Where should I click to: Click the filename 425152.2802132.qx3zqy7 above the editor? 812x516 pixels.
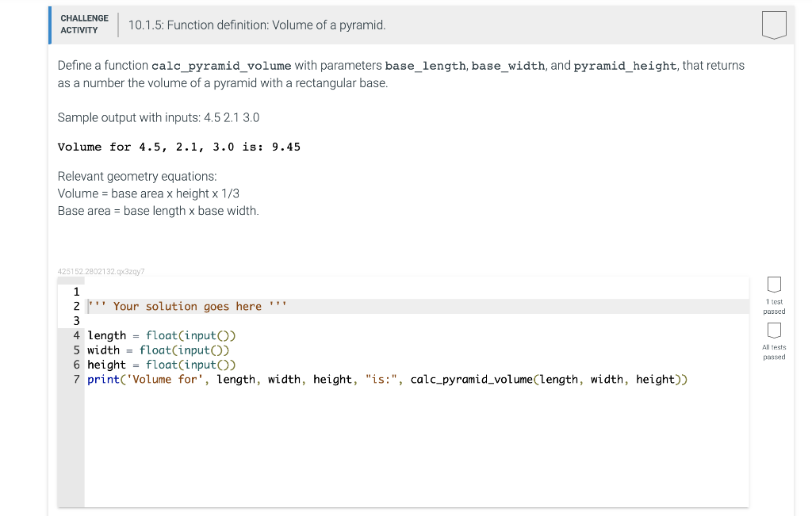(x=100, y=271)
